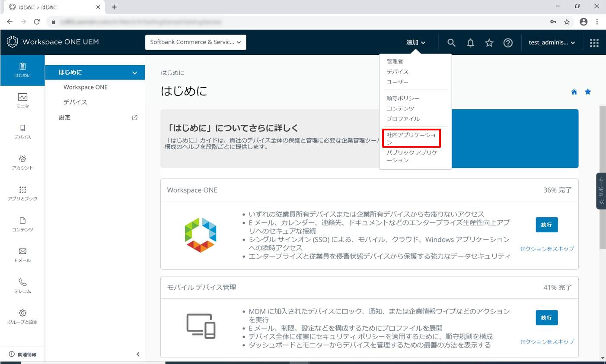Open the test_adminis account dropdown
Viewport: 606px width, 364px height.
pos(552,42)
